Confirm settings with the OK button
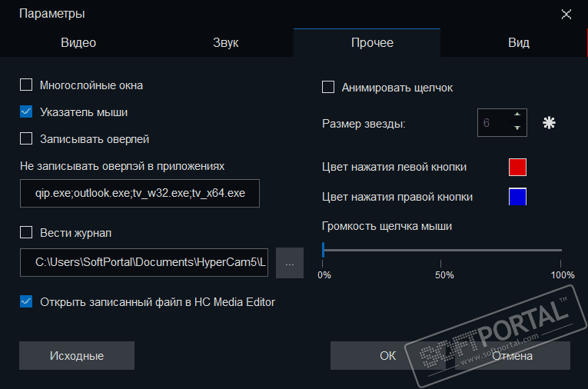The width and height of the screenshot is (588, 389). coord(388,356)
